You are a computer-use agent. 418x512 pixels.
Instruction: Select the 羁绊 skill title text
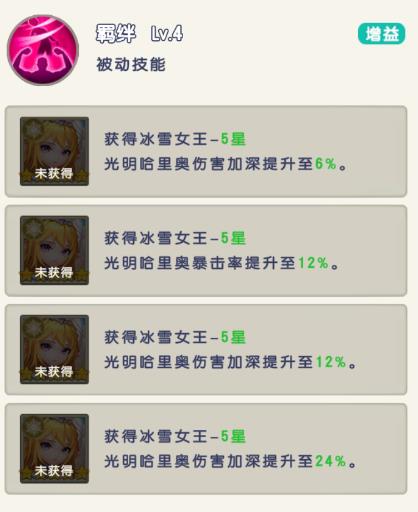(116, 33)
